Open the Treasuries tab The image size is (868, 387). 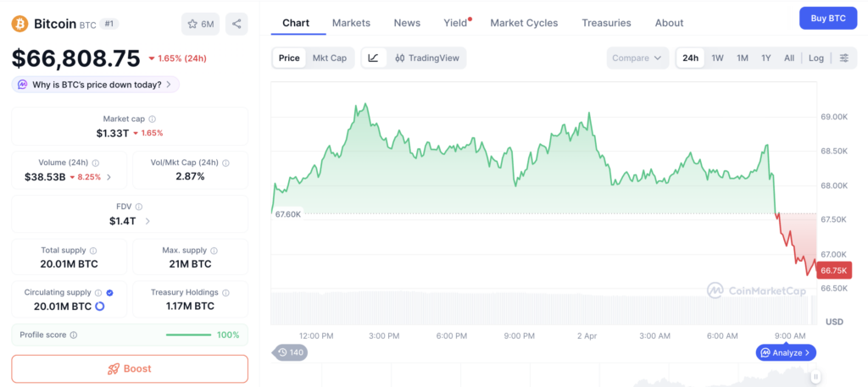tap(606, 23)
